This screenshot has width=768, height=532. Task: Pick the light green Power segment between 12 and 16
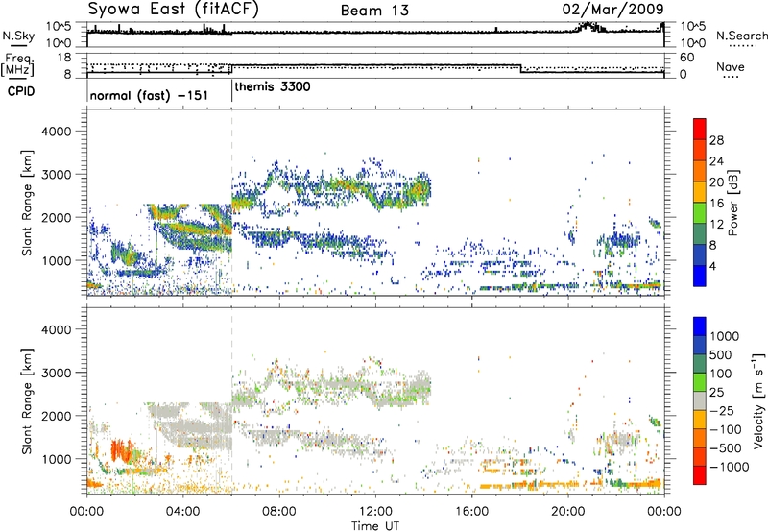coord(700,212)
